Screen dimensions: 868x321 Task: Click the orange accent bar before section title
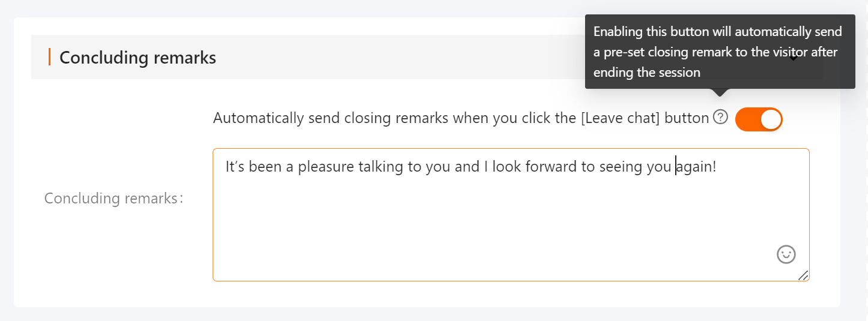tap(49, 58)
